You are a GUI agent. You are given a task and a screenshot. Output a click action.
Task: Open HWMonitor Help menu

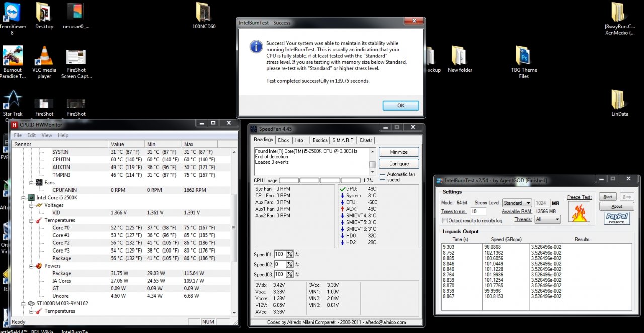63,135
